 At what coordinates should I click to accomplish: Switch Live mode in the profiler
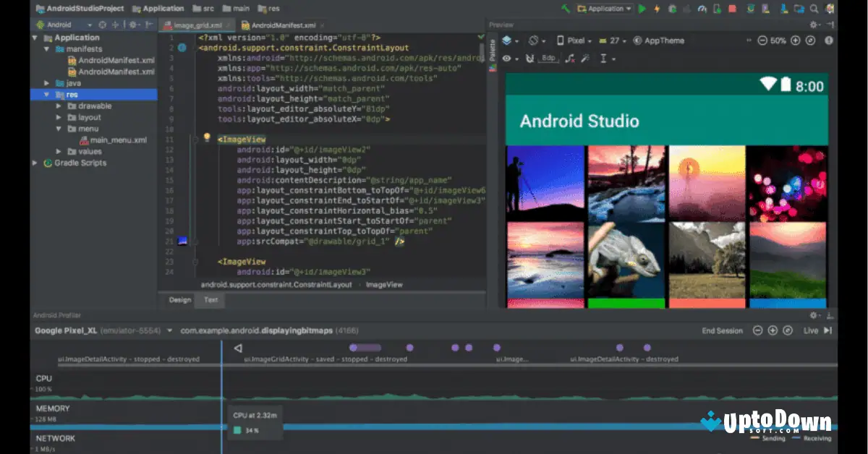pos(814,330)
